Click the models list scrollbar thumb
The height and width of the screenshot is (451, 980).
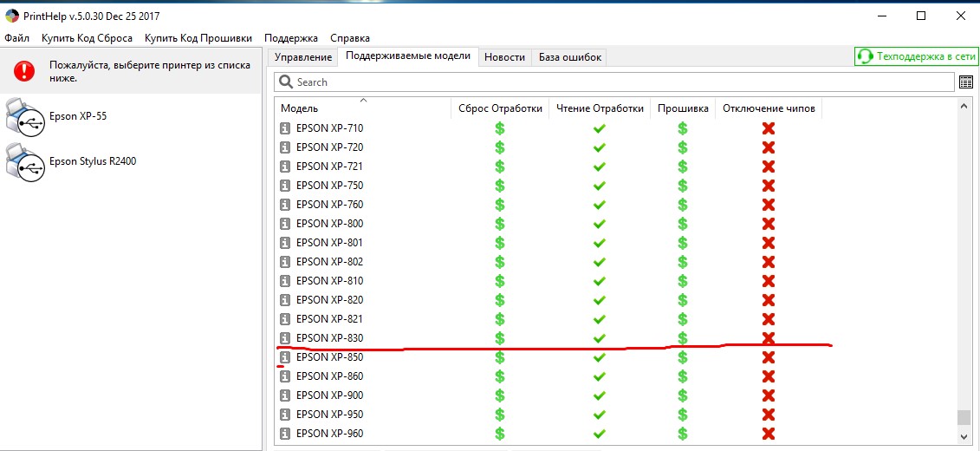coord(964,417)
